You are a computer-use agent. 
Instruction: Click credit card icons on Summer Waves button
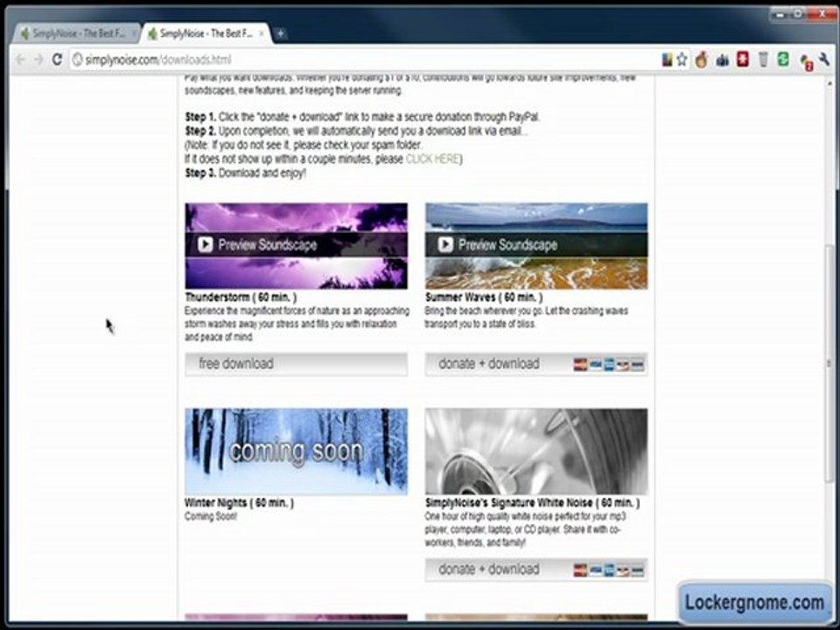pos(609,365)
